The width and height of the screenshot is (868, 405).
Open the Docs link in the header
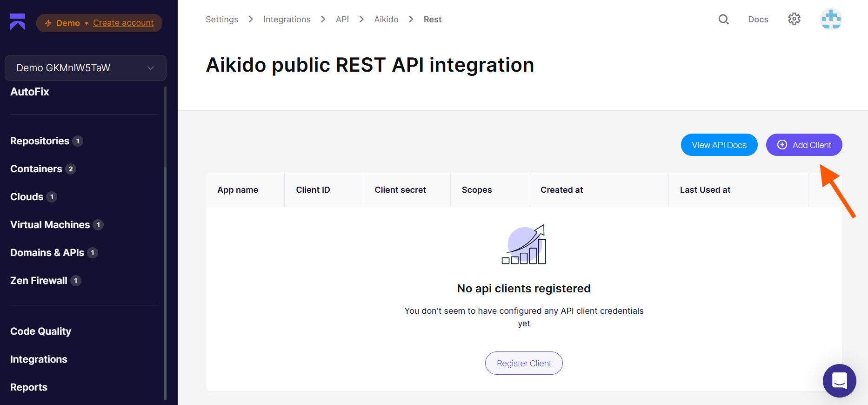point(758,20)
